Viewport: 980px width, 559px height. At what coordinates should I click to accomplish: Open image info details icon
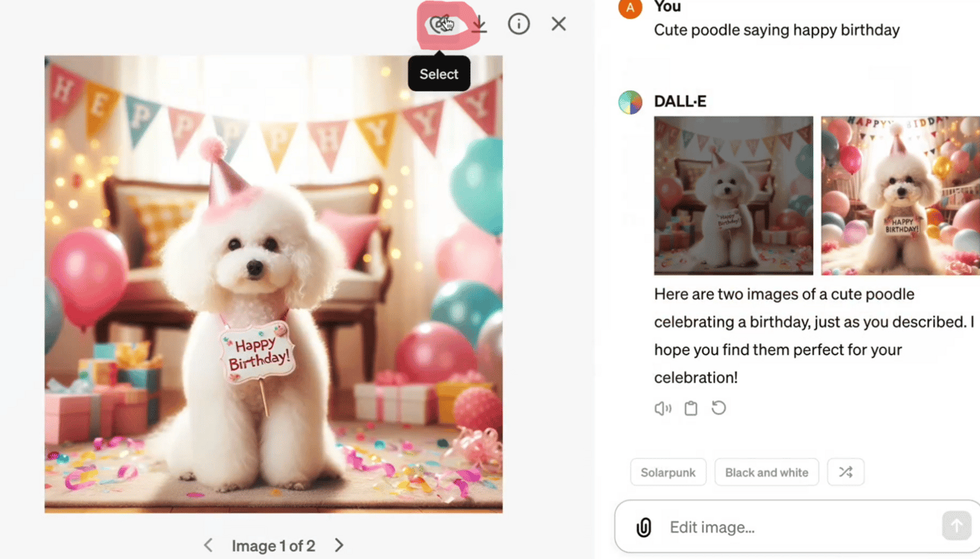coord(519,24)
